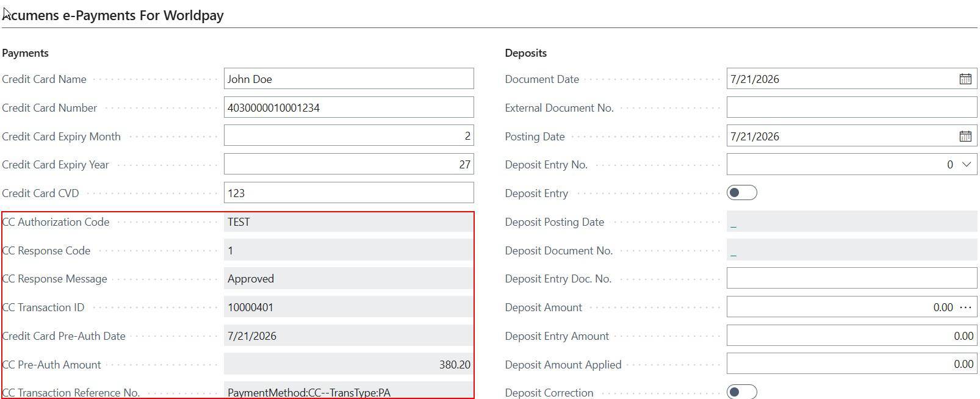Expand Deposit Entry No. dropdown

tap(967, 164)
